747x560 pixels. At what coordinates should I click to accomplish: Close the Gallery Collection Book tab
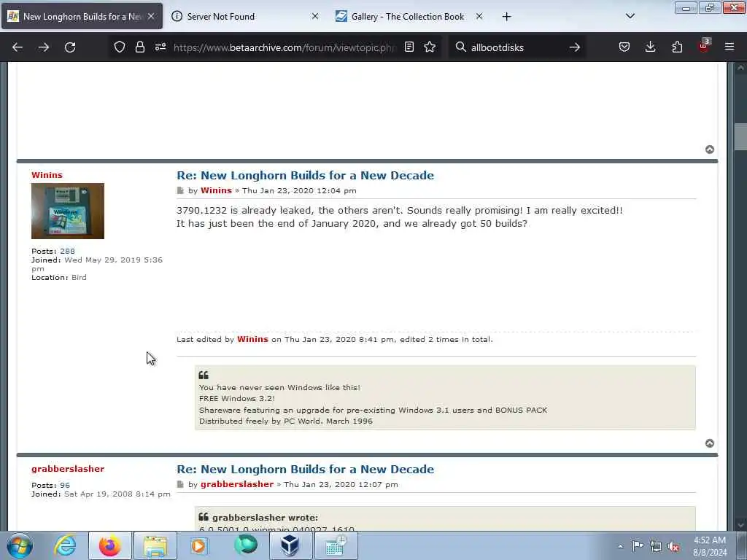[x=479, y=16]
